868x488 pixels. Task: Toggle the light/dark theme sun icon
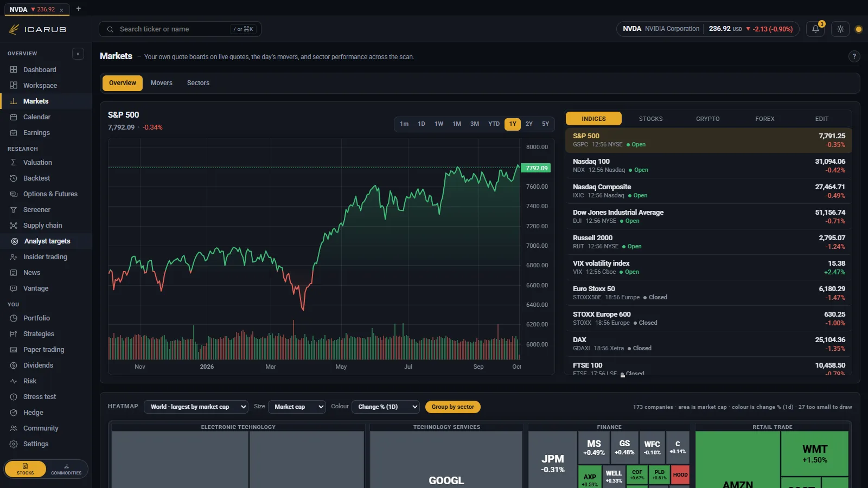pyautogui.click(x=840, y=29)
